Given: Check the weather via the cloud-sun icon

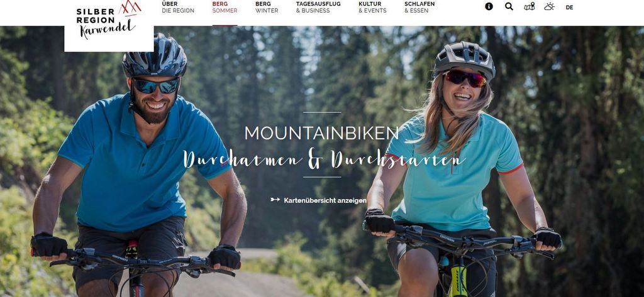Looking at the screenshot, I should point(549,6).
